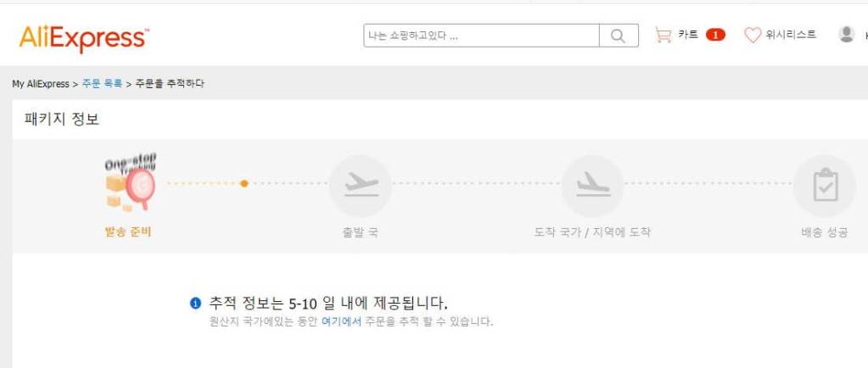Screen dimensions: 868x368
Task: Select the departure airplane stage icon
Action: pyautogui.click(x=361, y=186)
